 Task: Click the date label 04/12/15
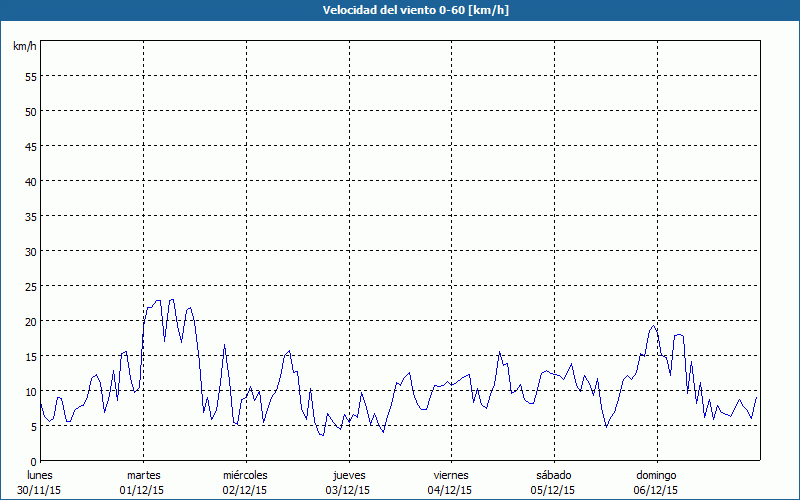[x=451, y=490]
